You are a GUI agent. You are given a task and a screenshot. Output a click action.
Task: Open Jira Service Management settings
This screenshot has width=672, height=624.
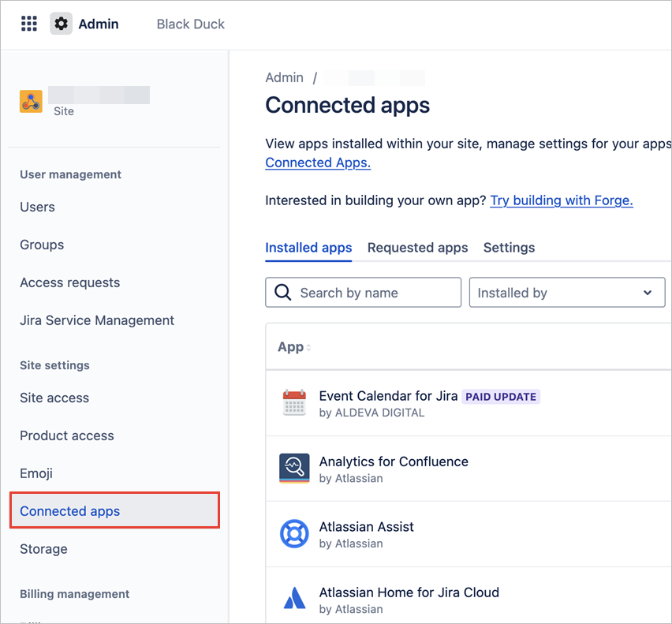pyautogui.click(x=97, y=320)
